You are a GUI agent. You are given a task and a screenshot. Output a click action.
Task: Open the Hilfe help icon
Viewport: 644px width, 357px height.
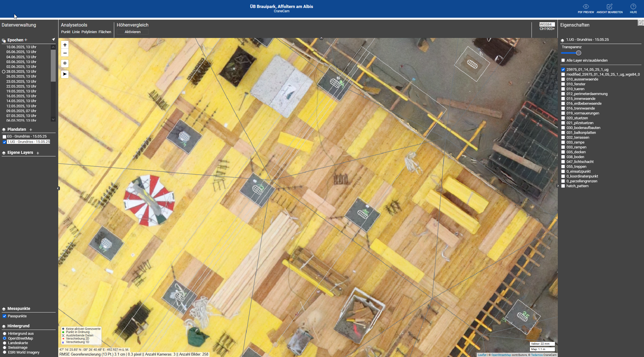click(x=633, y=7)
